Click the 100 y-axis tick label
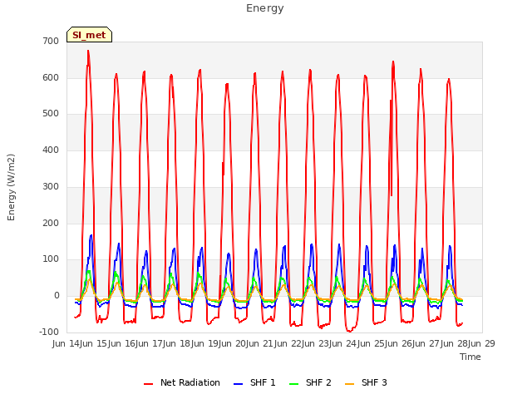 (51, 259)
